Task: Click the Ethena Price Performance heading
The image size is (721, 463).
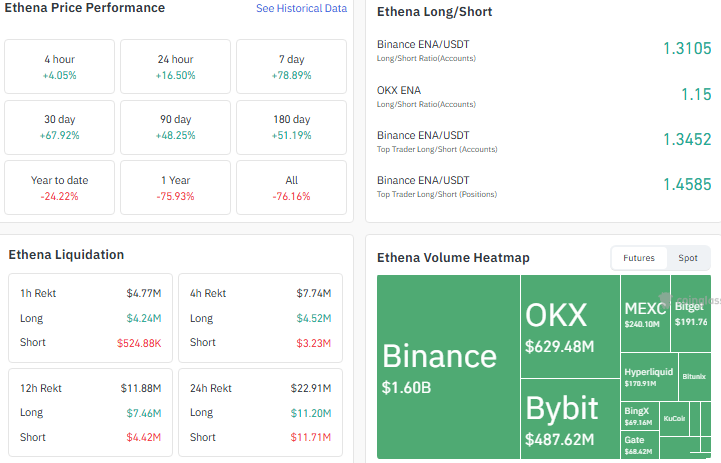Action: 85,8
